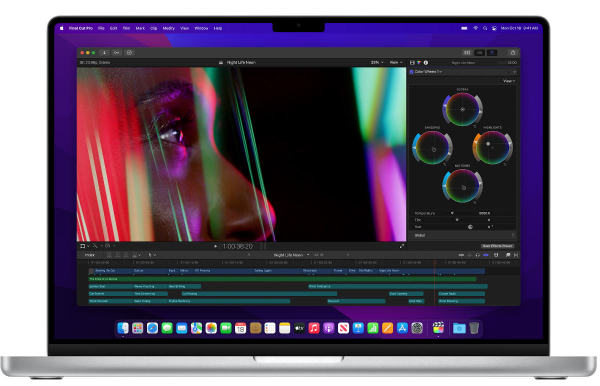
Task: Open FaceTime from the Dock
Action: point(226,328)
